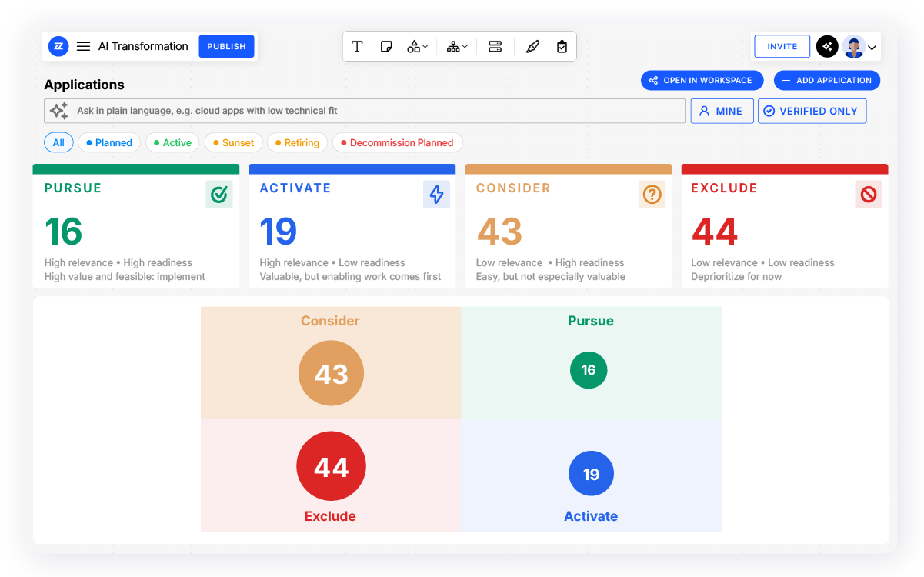
Task: Click the CONSIDER card count 43
Action: click(x=499, y=232)
